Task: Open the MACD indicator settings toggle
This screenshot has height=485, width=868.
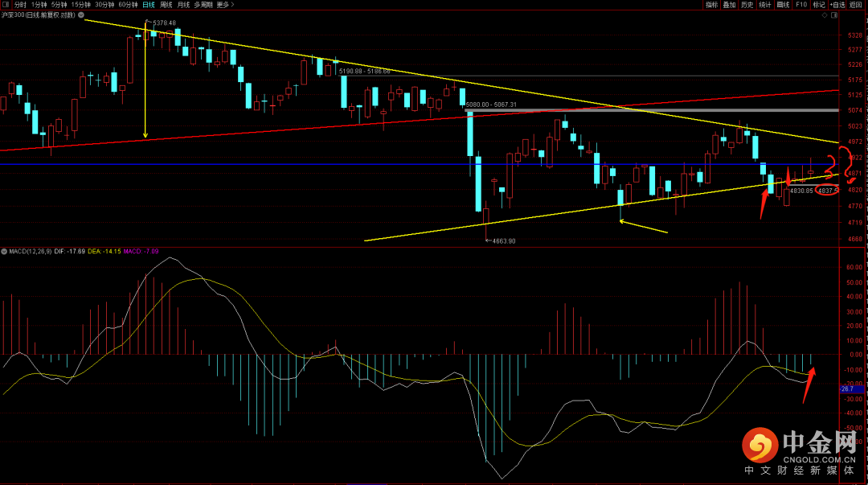Action: coord(4,251)
